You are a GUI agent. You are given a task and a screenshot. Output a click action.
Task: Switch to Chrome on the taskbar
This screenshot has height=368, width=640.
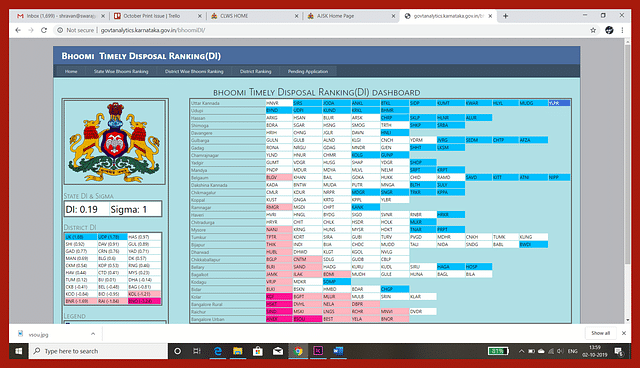(x=298, y=351)
